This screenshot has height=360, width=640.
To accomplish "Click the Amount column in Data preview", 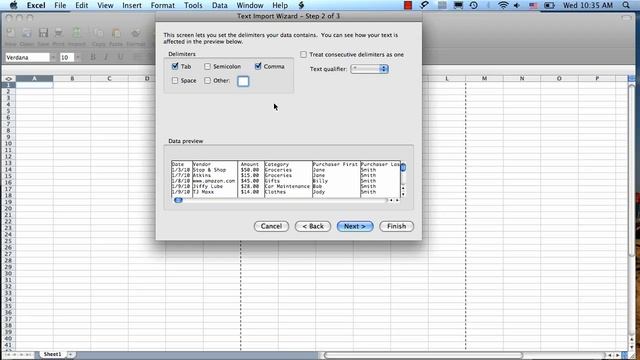I will (251, 179).
